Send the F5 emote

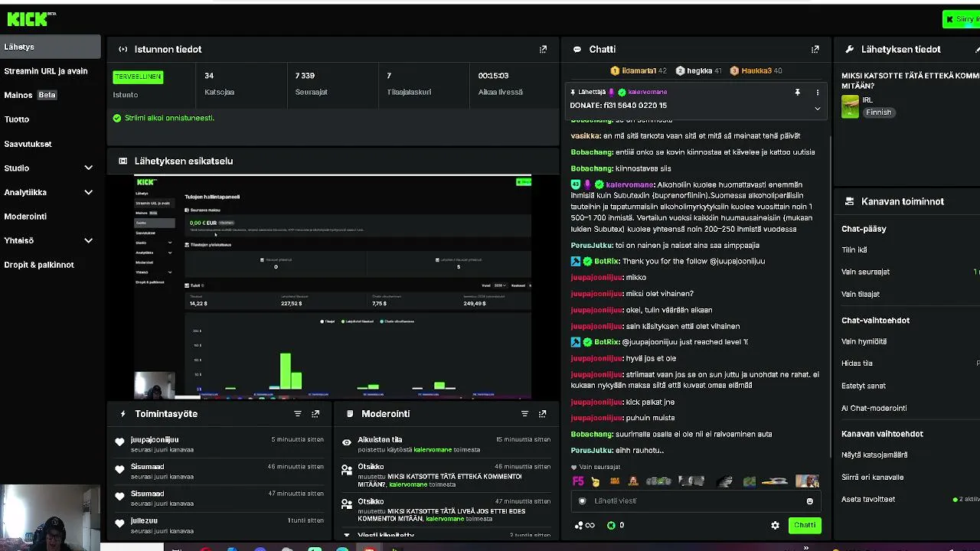578,481
